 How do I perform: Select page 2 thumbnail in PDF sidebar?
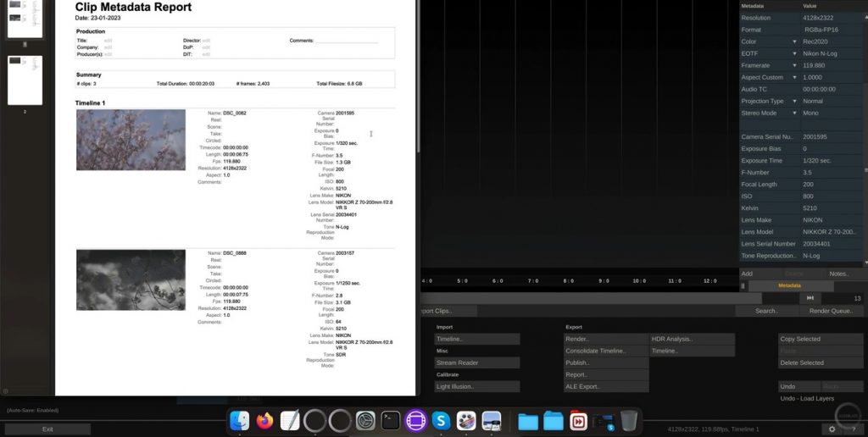pyautogui.click(x=25, y=80)
